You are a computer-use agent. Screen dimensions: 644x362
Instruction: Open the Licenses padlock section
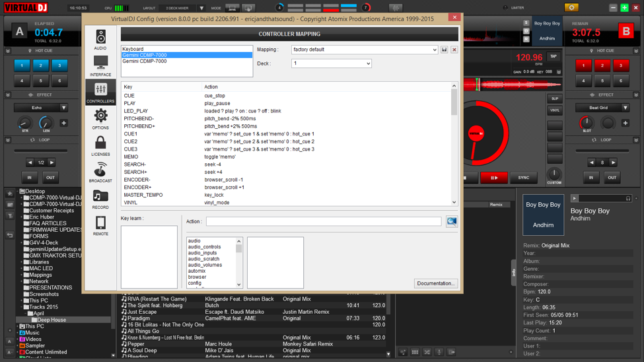tap(100, 145)
